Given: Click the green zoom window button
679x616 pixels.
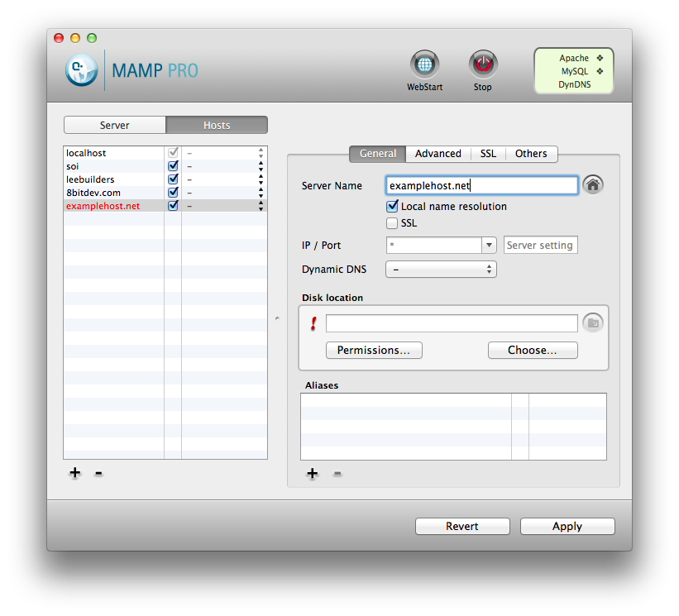Looking at the screenshot, I should coord(92,38).
